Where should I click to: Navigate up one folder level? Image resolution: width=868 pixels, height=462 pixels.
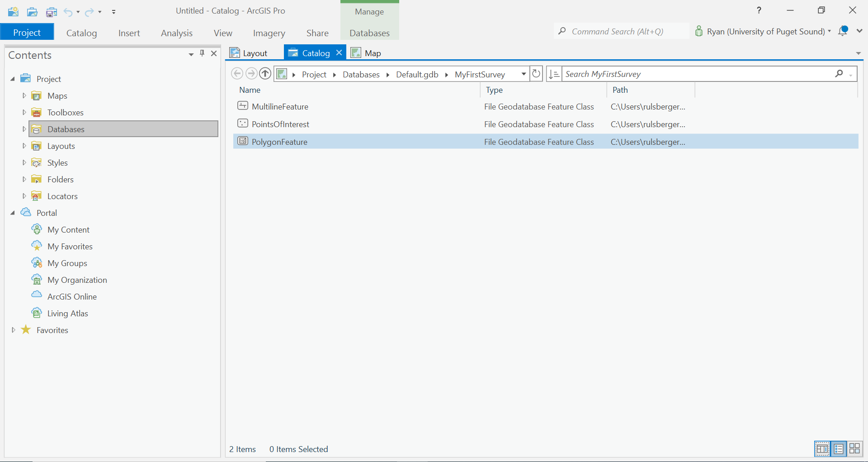[x=265, y=73]
